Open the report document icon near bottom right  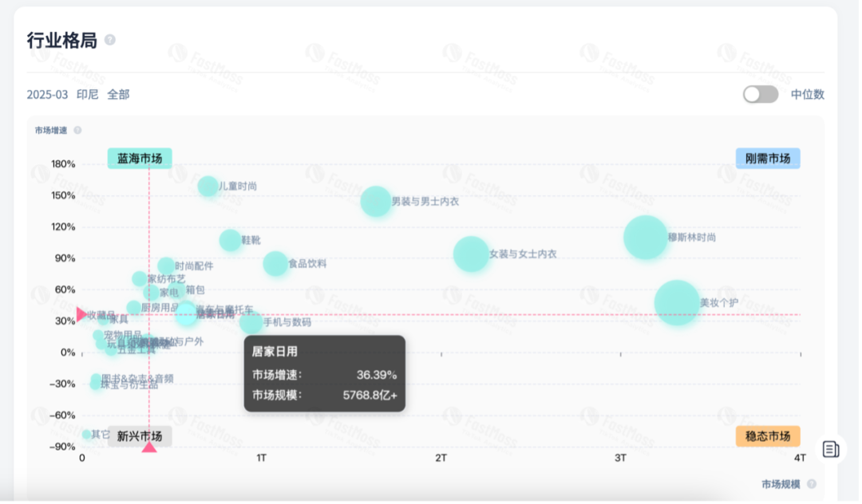pyautogui.click(x=831, y=448)
